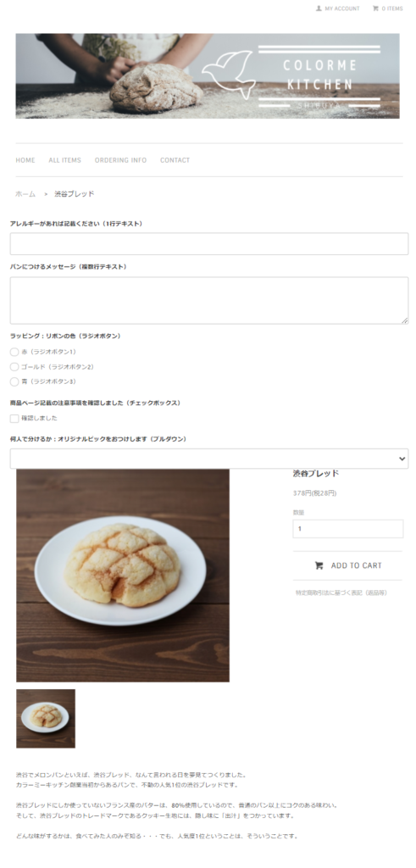Screen dimensions: 416x868
Task: Open the CONTACT menu link
Action: pyautogui.click(x=175, y=160)
